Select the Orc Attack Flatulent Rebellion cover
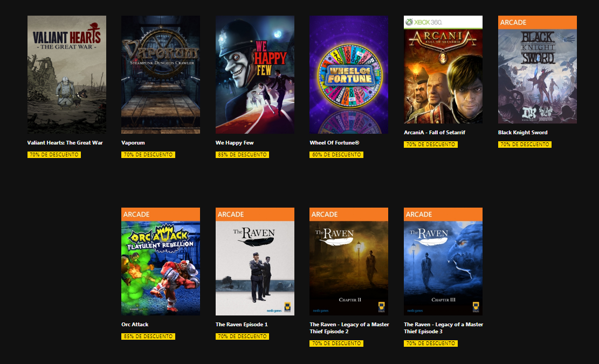The image size is (599, 364). 161,262
